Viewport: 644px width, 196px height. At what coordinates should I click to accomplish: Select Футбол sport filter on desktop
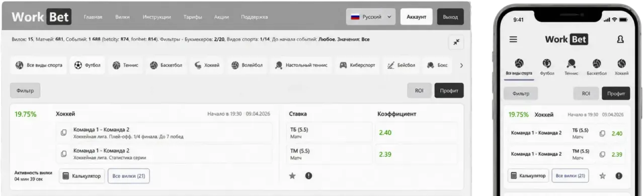tap(88, 65)
